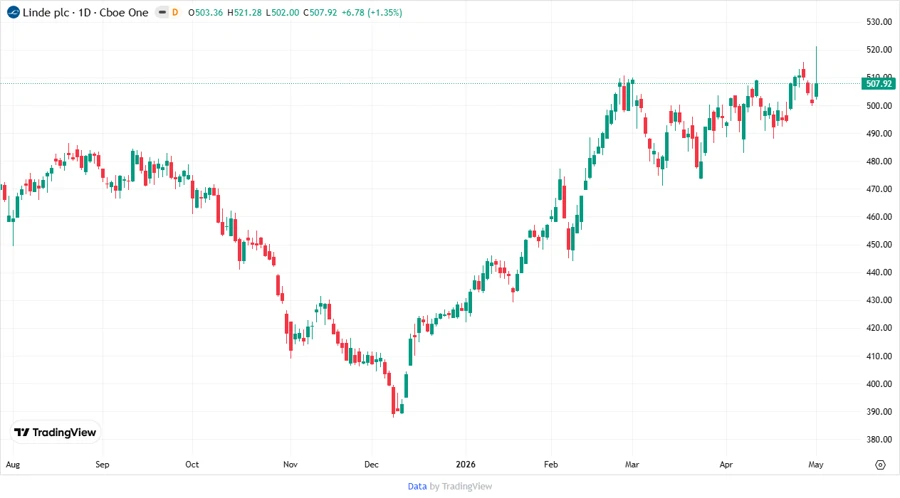Click the green 507.92 current price label

click(x=879, y=84)
